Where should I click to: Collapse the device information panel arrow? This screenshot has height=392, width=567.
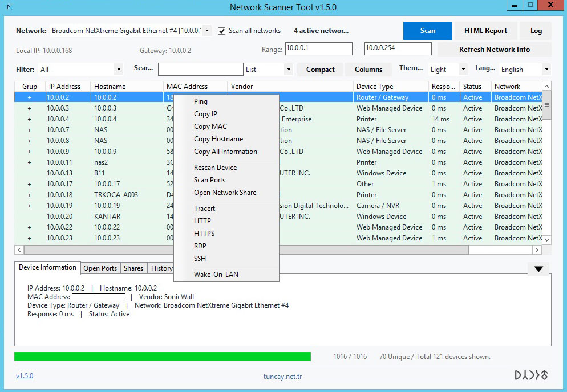(538, 269)
